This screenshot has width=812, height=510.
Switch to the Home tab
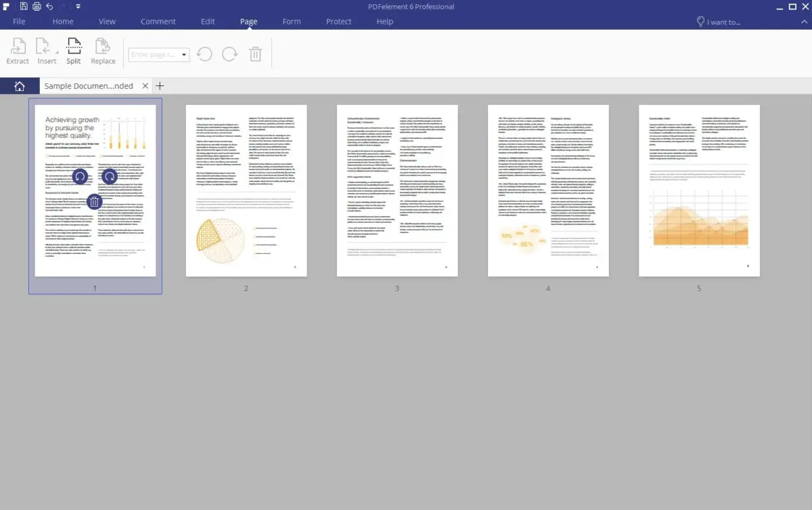(63, 22)
